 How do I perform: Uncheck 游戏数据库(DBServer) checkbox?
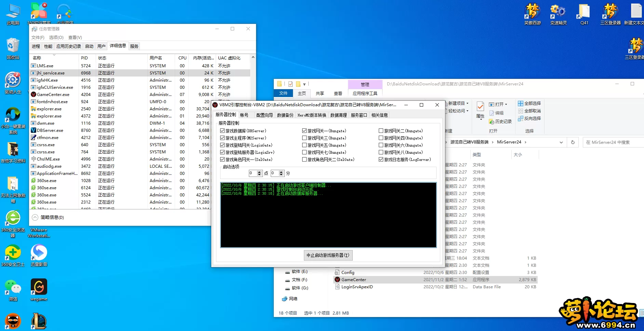(x=223, y=131)
